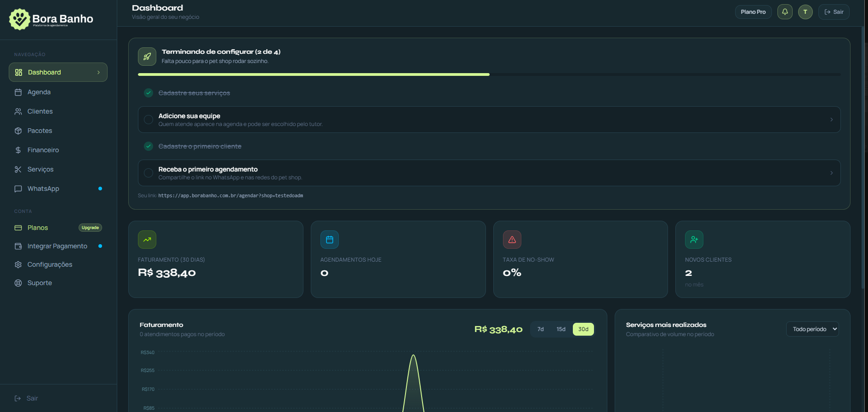This screenshot has height=412, width=868.
Task: Click the R$340 axis label
Action: 148,353
